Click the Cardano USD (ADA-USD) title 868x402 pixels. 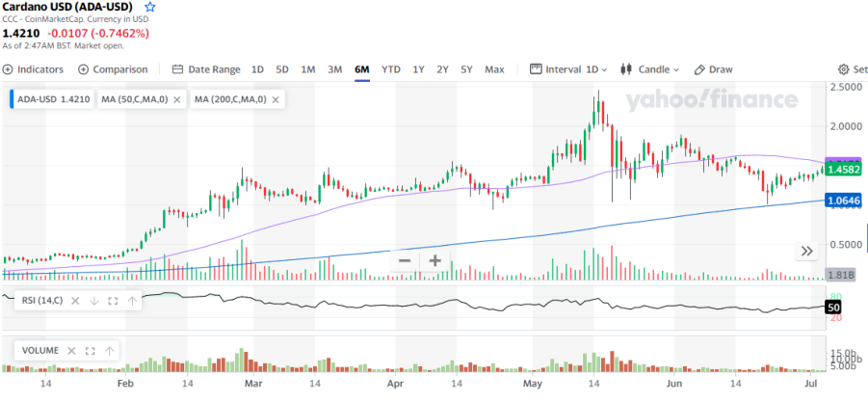69,7
